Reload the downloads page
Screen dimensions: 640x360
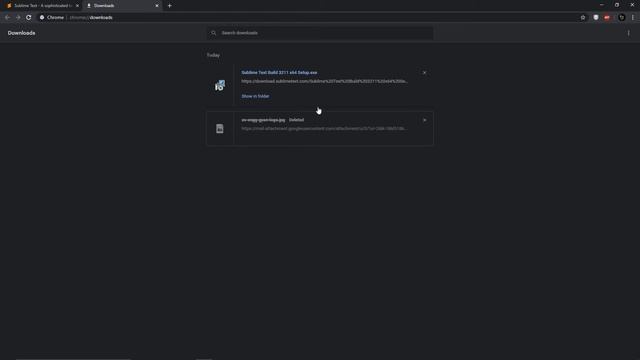tap(29, 18)
